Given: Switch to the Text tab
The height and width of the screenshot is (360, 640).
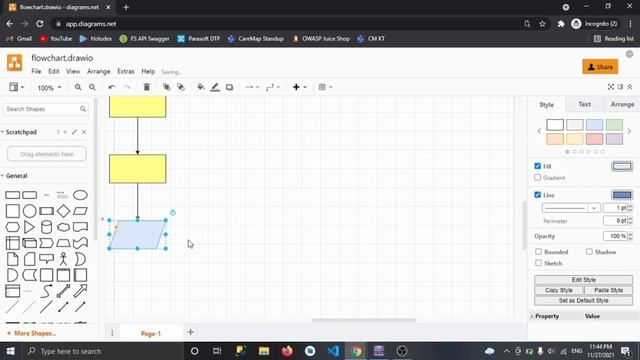Looking at the screenshot, I should point(584,104).
